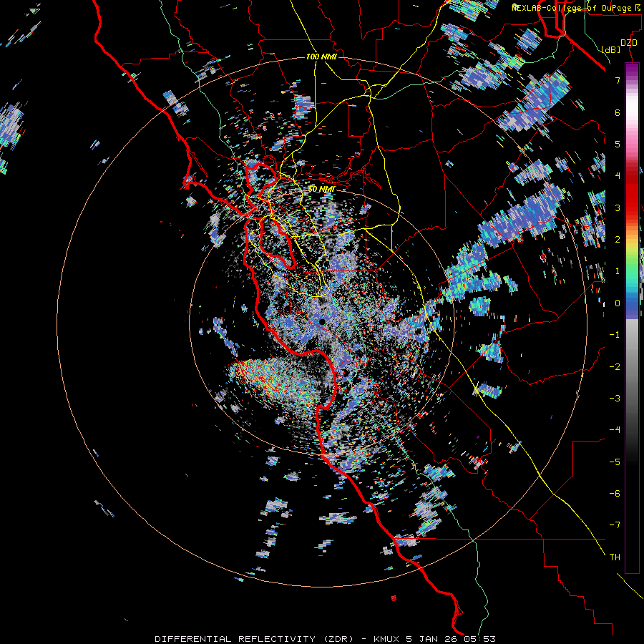644x644 pixels.
Task: Click the DZD label above the color scale
Action: click(629, 43)
